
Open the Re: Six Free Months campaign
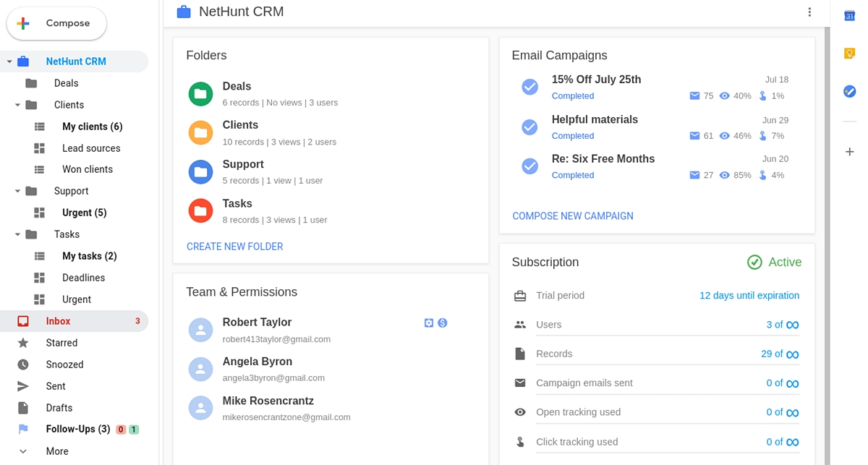(x=603, y=159)
